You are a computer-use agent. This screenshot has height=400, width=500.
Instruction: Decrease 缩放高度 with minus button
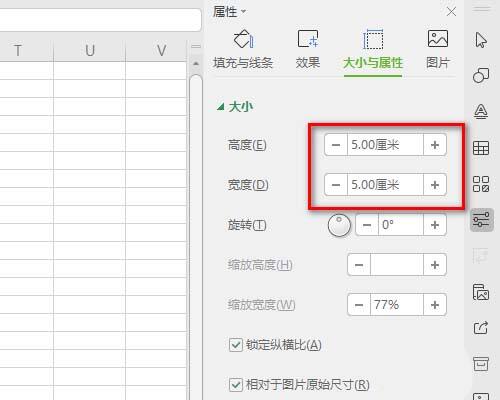point(359,265)
